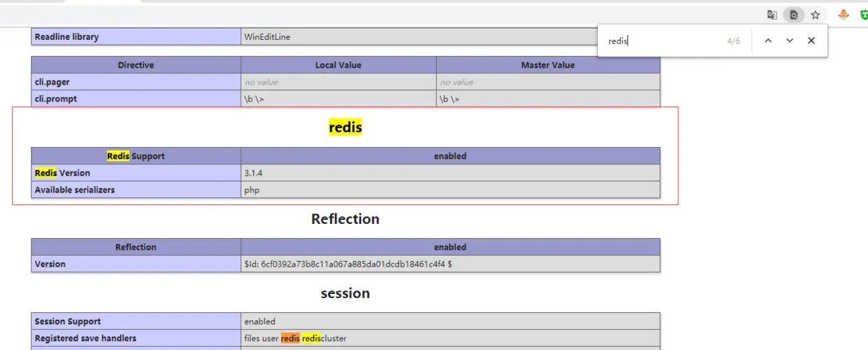Select the 'Redis Version' row label
868x350 pixels.
click(62, 173)
